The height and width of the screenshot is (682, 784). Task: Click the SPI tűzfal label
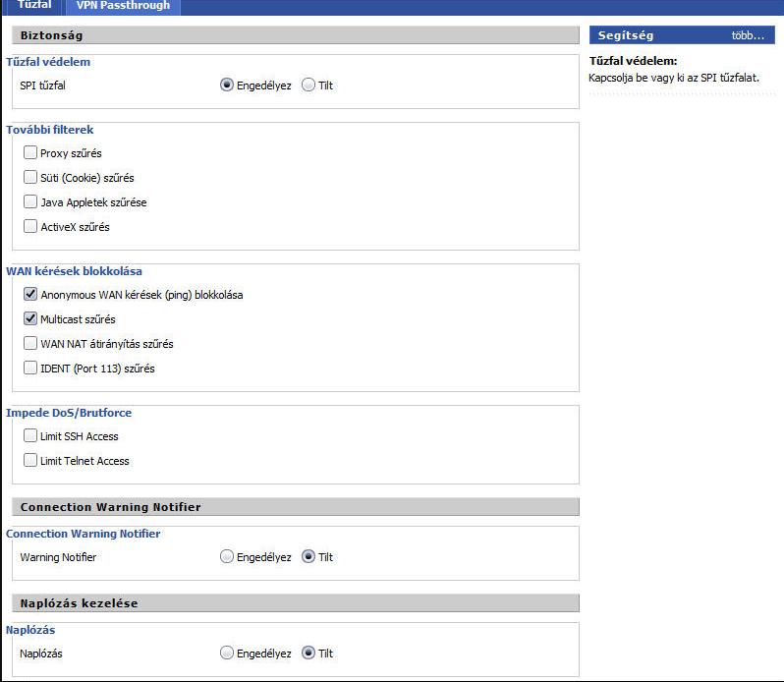[x=42, y=85]
